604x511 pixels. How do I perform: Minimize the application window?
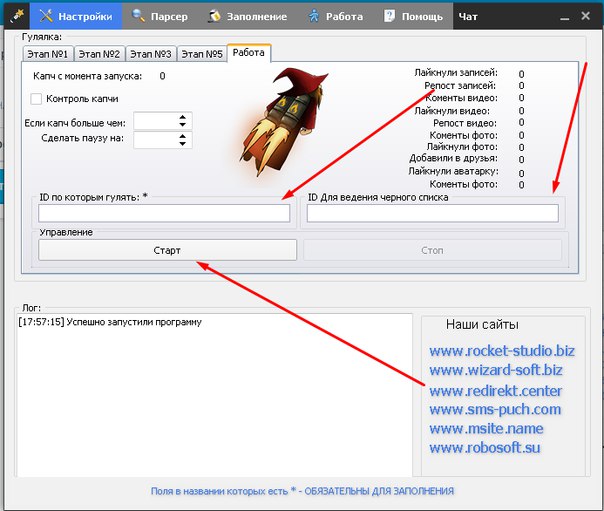click(x=565, y=17)
